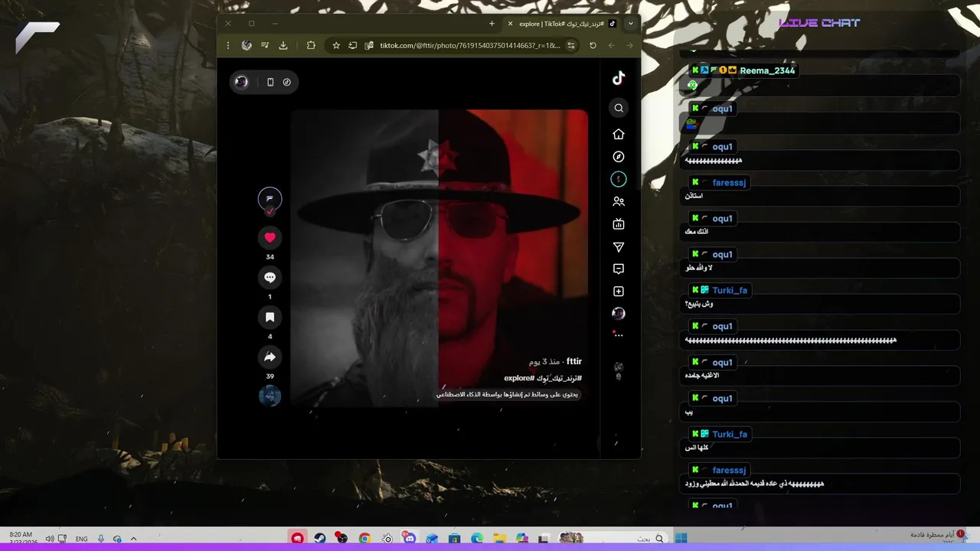Open the TikTok search icon
Viewport: 980px width, 551px height.
coord(619,108)
